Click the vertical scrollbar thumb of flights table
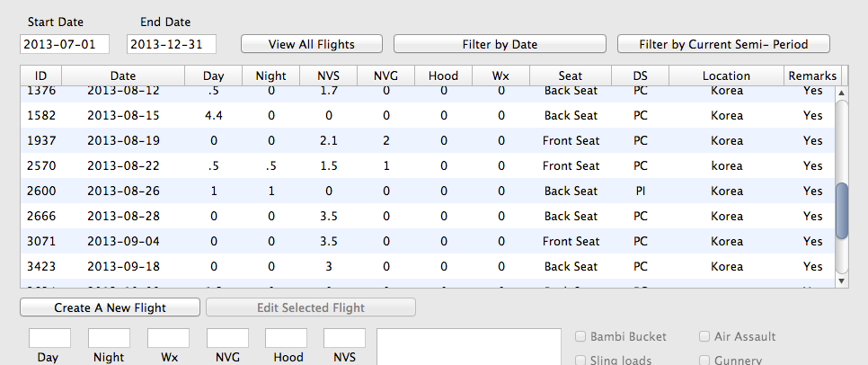The height and width of the screenshot is (365, 868). point(841,211)
